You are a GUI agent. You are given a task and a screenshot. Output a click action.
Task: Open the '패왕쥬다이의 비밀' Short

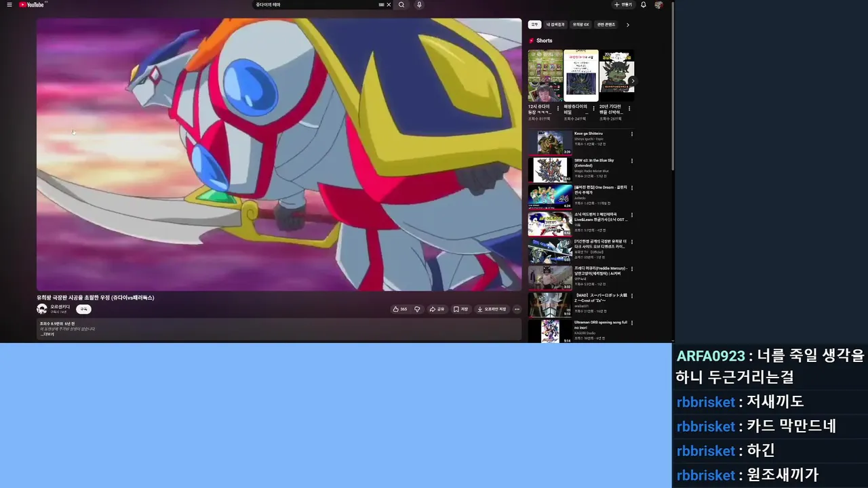[581, 75]
